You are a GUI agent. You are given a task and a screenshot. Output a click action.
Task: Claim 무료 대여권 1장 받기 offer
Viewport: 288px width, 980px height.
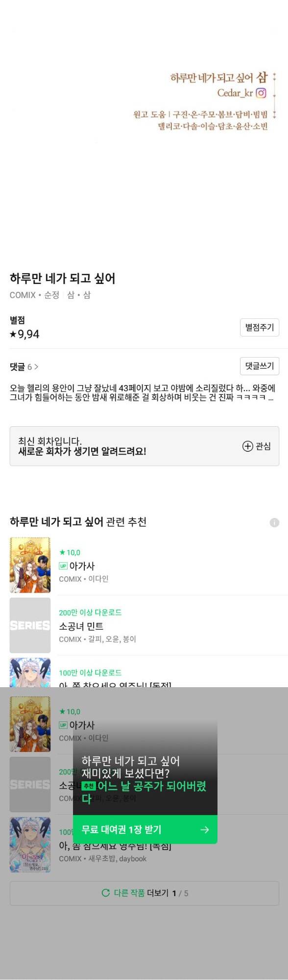point(145,829)
